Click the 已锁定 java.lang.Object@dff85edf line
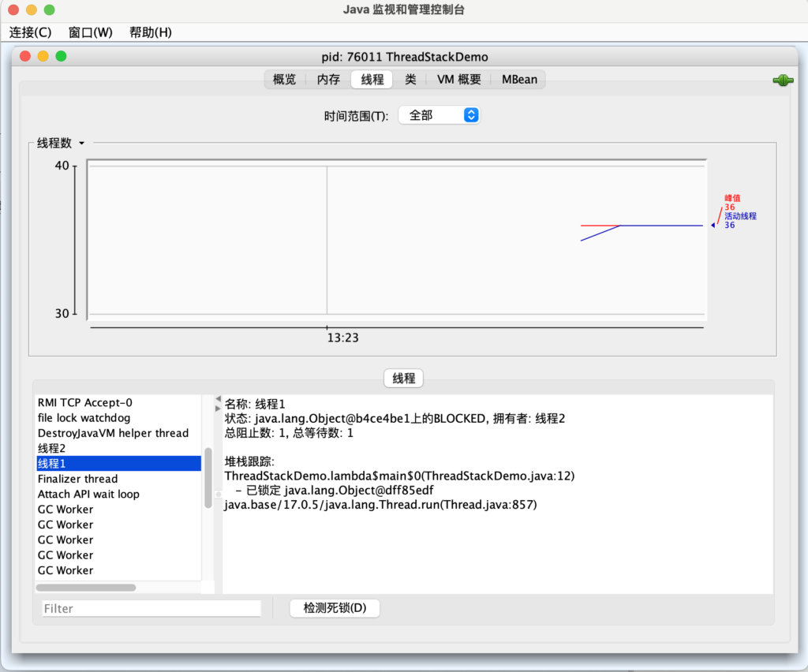Viewport: 808px width, 672px height. click(x=335, y=491)
